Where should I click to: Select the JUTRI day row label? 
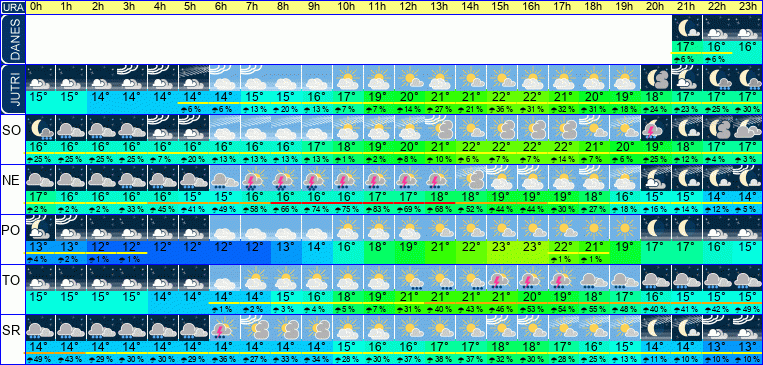pos(12,89)
